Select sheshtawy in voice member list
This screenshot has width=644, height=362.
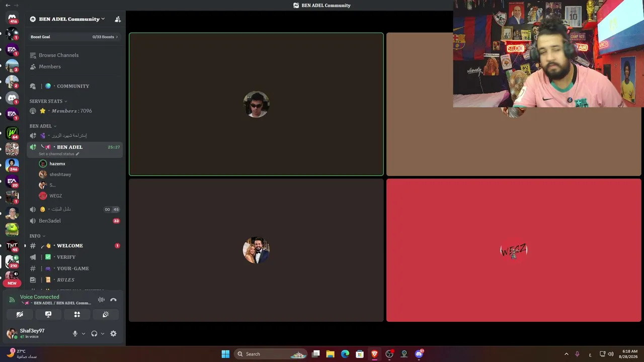[x=79, y=174]
